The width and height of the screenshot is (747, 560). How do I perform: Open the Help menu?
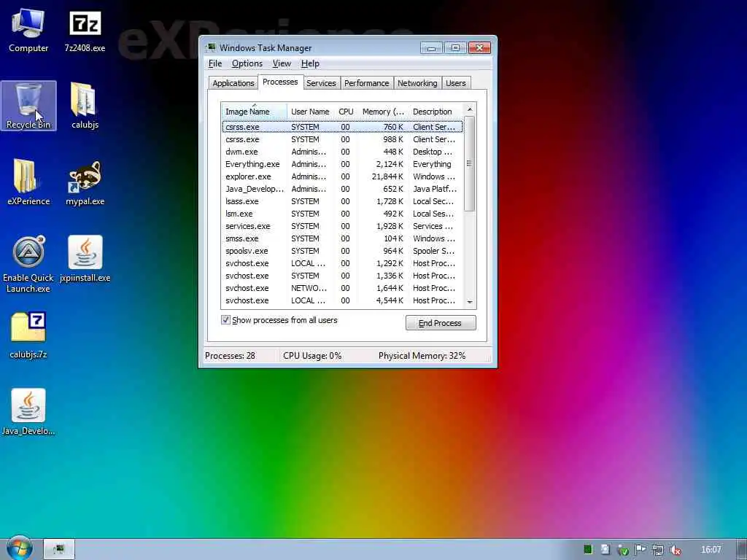coord(310,63)
